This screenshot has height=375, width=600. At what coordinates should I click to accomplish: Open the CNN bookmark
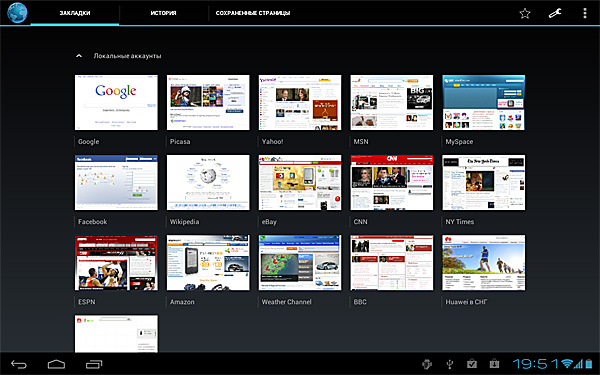tap(392, 183)
